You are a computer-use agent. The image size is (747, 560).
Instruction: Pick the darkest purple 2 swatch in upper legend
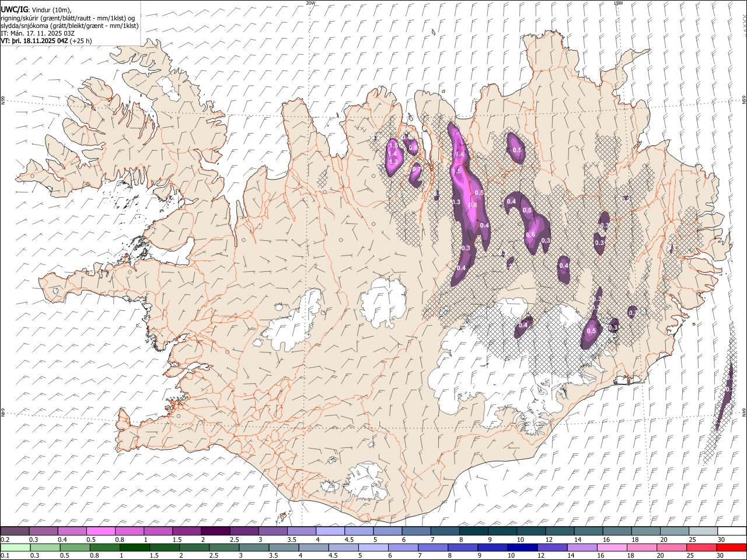[215, 531]
